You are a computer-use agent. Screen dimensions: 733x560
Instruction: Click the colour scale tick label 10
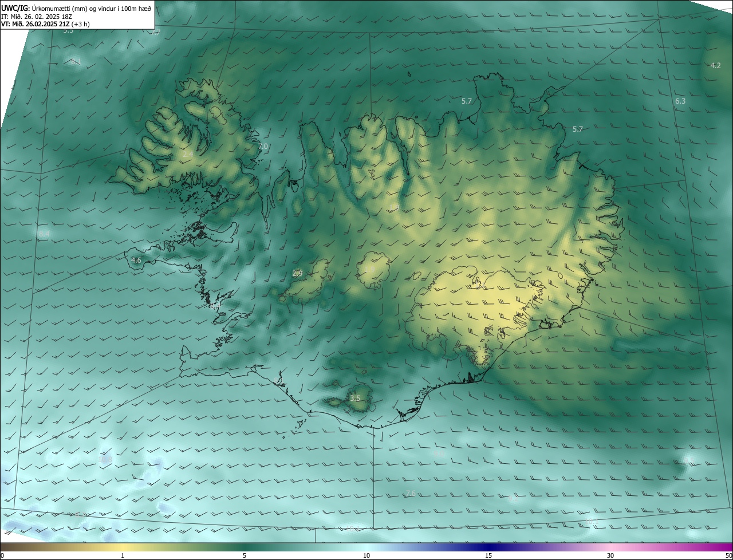click(x=366, y=555)
